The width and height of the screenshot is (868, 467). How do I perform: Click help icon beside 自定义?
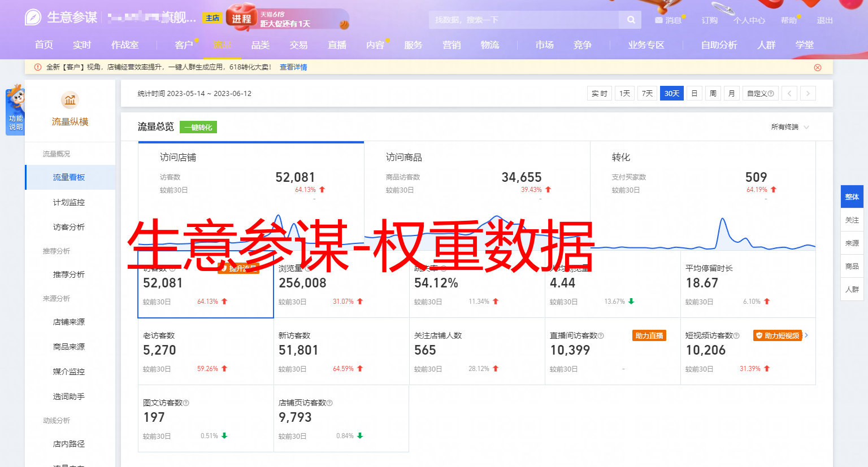(x=771, y=94)
